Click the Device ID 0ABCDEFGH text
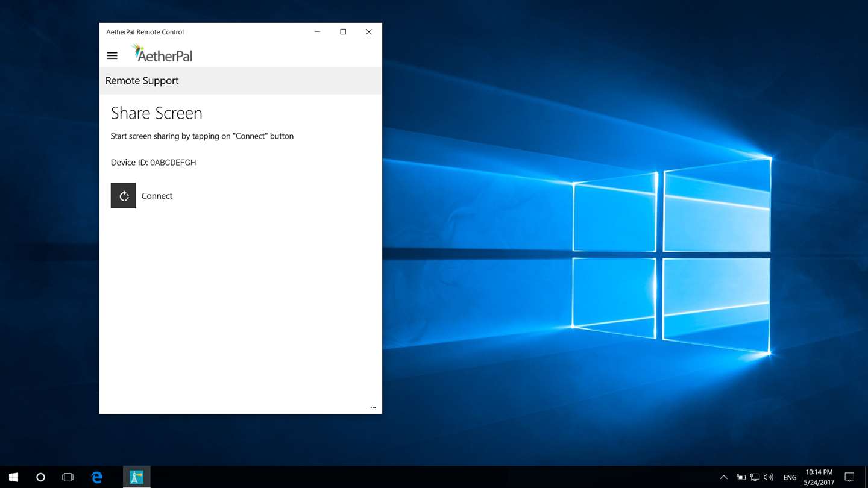Screen dimensions: 868x488 pyautogui.click(x=153, y=163)
